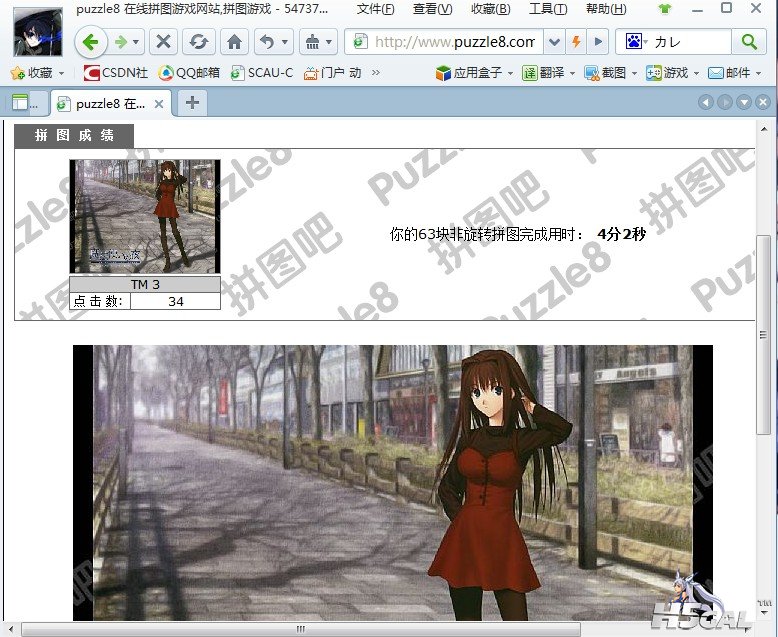Click the search box containing カレ
The image size is (778, 637).
[x=692, y=42]
